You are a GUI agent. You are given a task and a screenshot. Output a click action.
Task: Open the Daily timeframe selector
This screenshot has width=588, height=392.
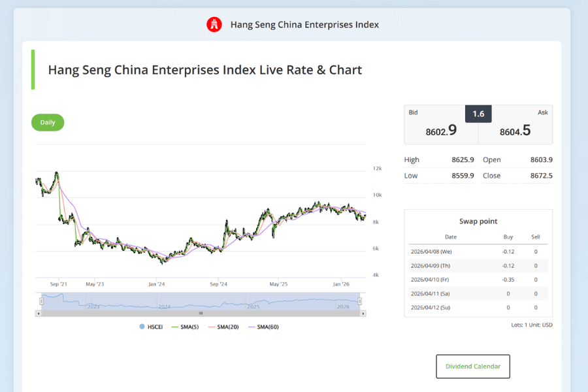[47, 122]
